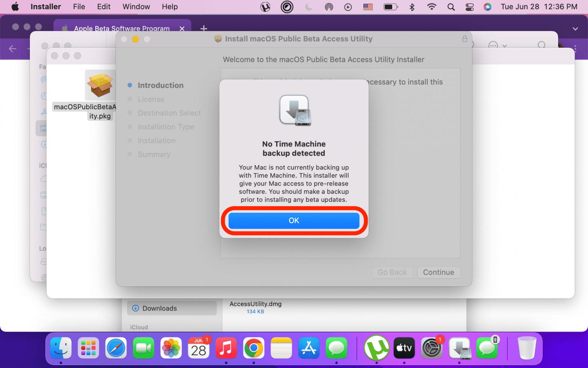Image resolution: width=588 pixels, height=368 pixels.
Task: Toggle the Bluetooth menu bar icon
Action: (x=412, y=6)
